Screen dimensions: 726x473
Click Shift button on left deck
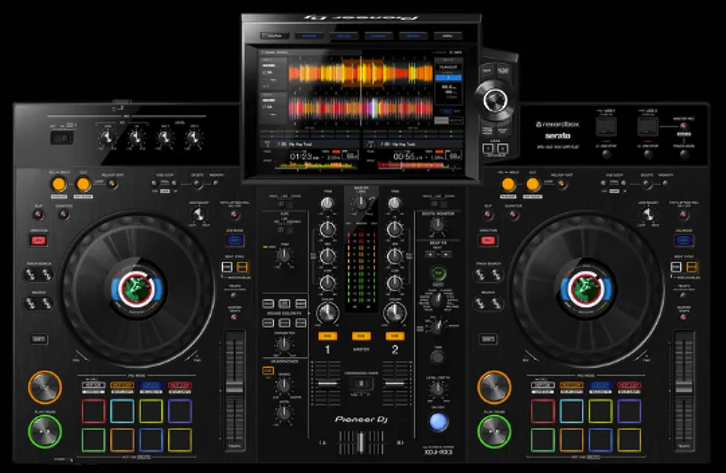[38, 339]
